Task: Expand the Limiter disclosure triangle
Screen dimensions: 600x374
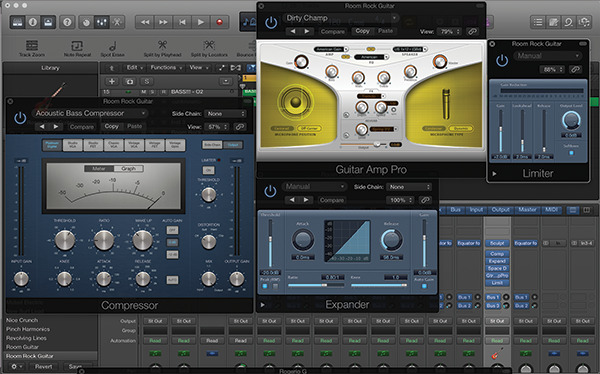Action: click(494, 174)
